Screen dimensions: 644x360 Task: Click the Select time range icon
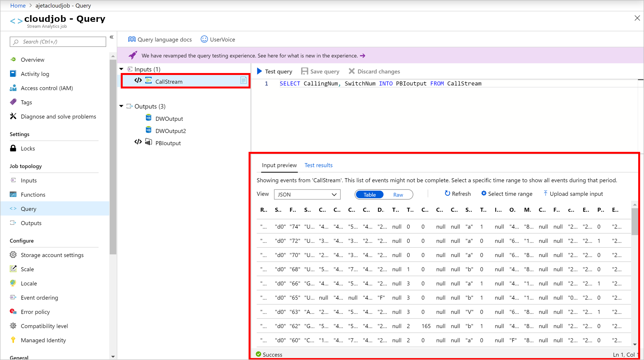(x=483, y=193)
